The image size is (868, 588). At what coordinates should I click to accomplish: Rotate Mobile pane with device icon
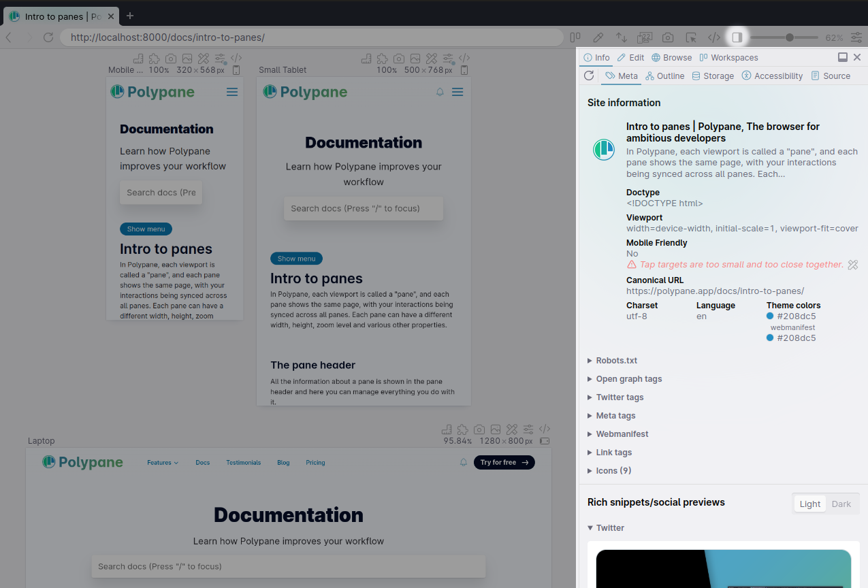point(236,70)
